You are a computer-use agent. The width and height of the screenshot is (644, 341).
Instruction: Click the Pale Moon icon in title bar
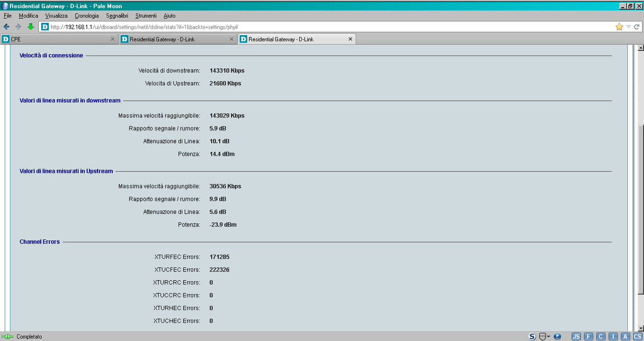5,6
